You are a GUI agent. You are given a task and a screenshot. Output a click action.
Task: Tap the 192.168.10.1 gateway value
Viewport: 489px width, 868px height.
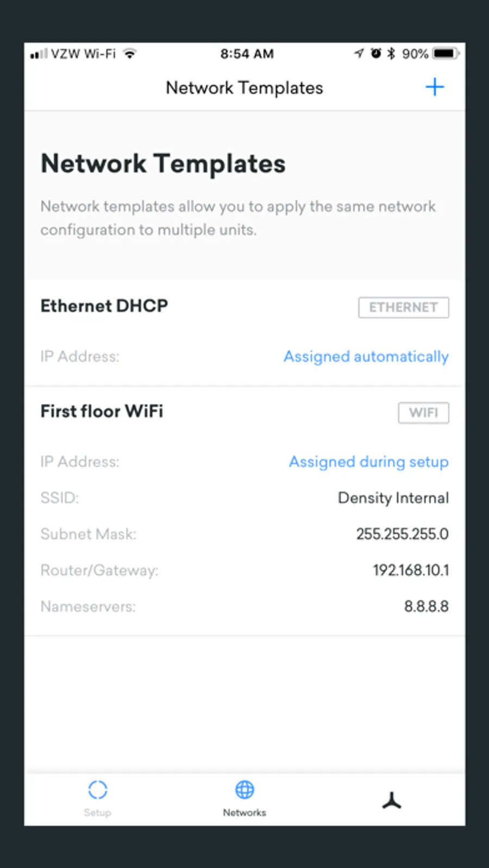click(410, 570)
